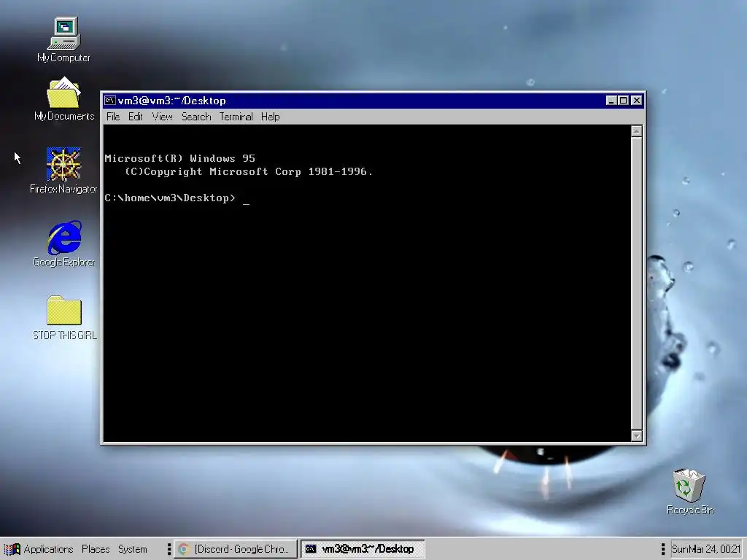Click the terminal window title bar icon
Image resolution: width=747 pixels, height=560 pixels.
click(x=110, y=101)
